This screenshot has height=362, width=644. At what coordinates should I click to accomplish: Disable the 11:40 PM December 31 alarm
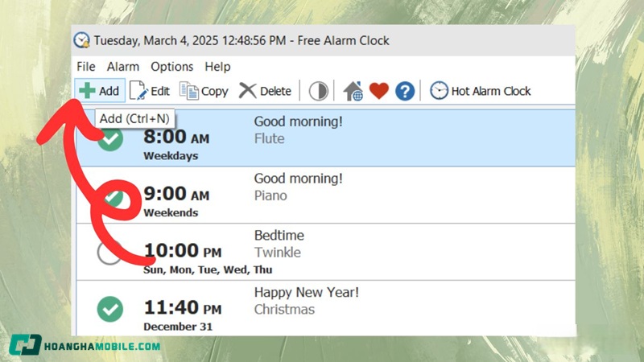(x=110, y=309)
